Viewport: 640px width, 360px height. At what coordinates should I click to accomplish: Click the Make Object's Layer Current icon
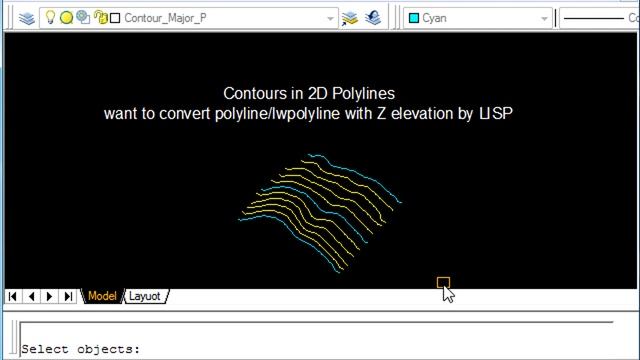350,18
